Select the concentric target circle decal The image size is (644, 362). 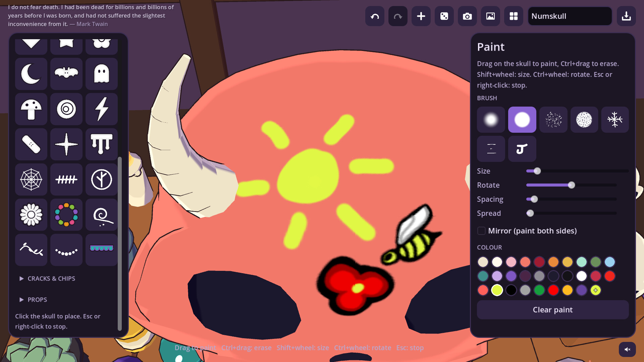click(x=66, y=109)
